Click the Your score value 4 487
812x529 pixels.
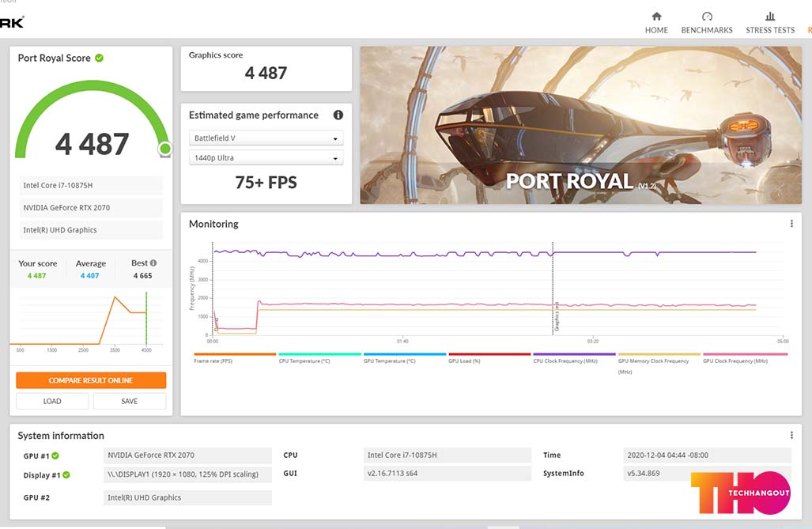[37, 276]
